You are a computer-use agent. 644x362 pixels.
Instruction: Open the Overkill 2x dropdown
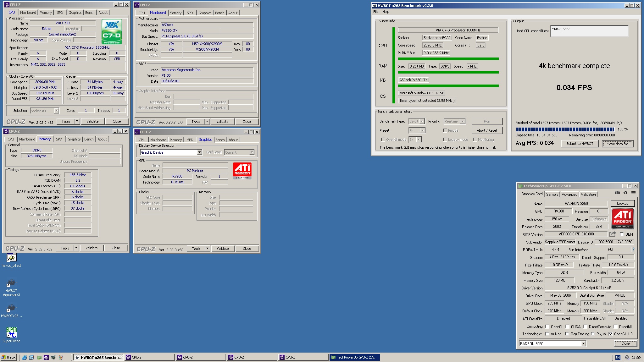[415, 140]
